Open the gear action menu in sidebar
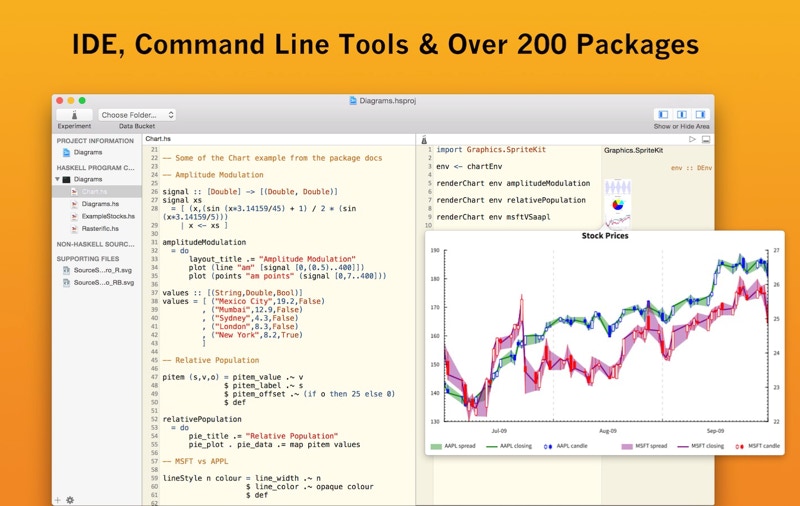 click(70, 499)
